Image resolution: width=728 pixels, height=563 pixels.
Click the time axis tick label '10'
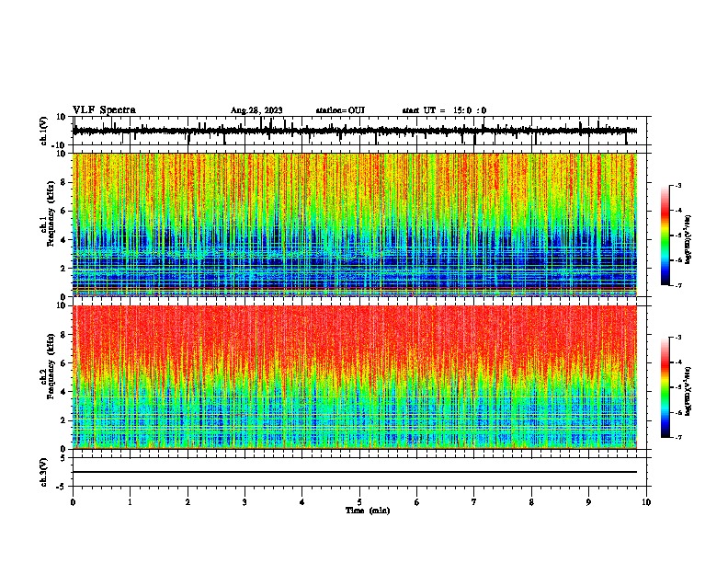tap(646, 502)
